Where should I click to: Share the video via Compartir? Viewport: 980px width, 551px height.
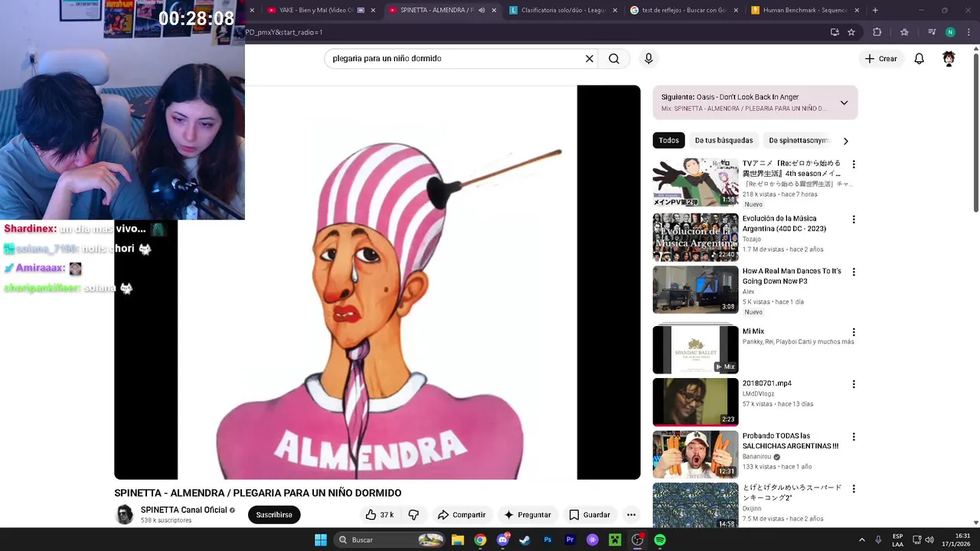[x=462, y=515]
